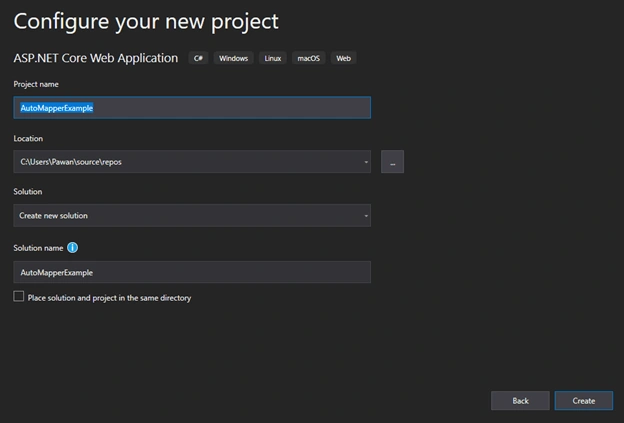Click the Project name label
Screen dimensions: 624x423
click(36, 84)
